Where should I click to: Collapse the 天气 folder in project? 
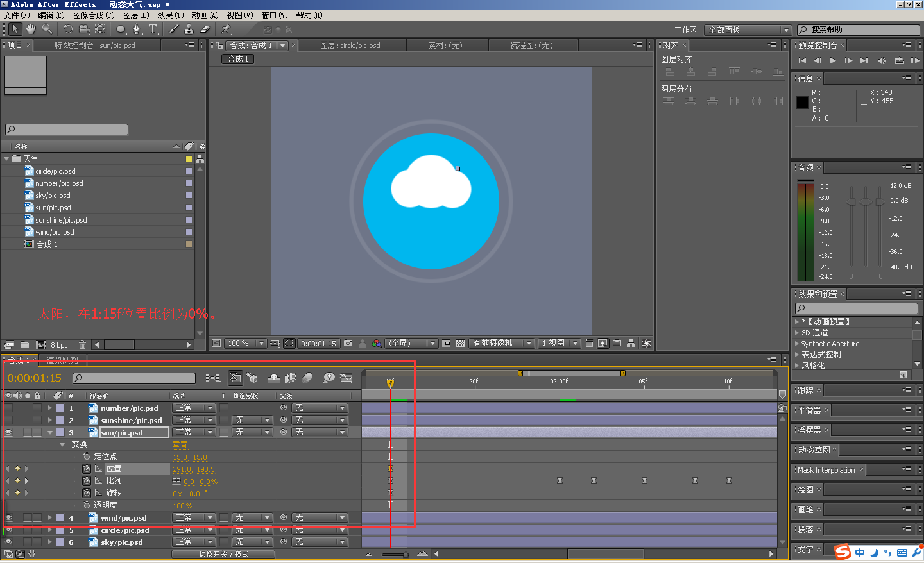[x=6, y=159]
